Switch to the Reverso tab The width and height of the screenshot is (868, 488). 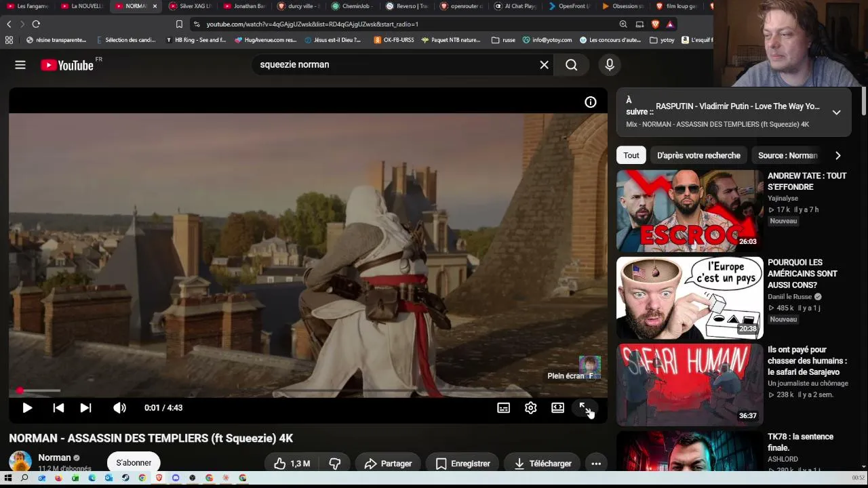(x=407, y=6)
